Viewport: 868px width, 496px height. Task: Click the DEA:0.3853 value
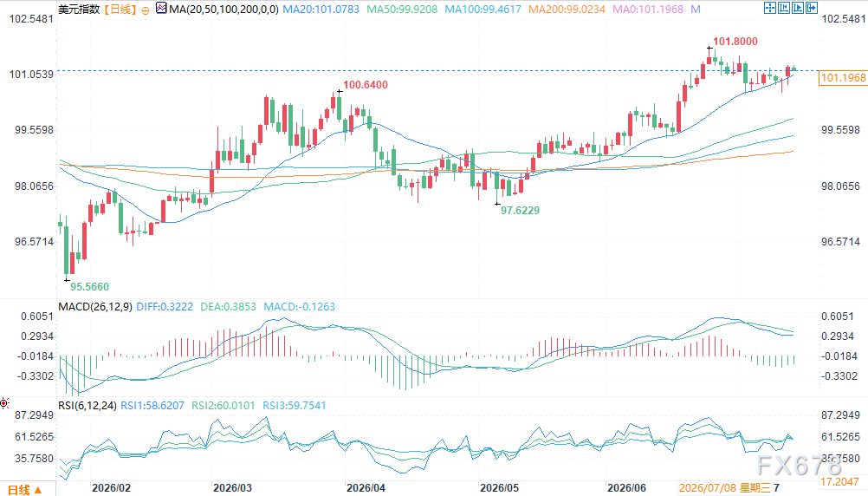(x=228, y=306)
